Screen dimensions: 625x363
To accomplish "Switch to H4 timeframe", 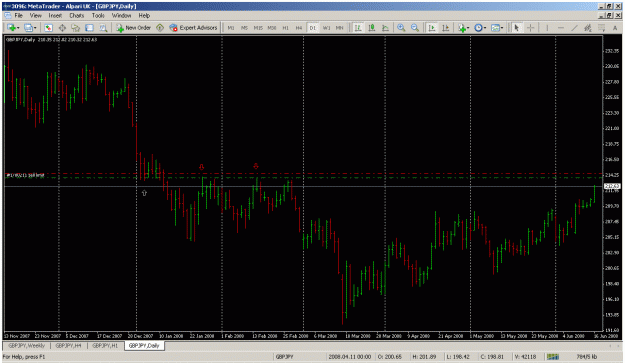I will pyautogui.click(x=299, y=27).
